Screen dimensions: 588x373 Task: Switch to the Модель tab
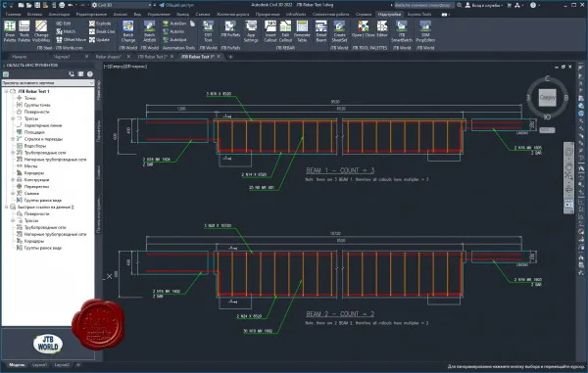click(17, 365)
